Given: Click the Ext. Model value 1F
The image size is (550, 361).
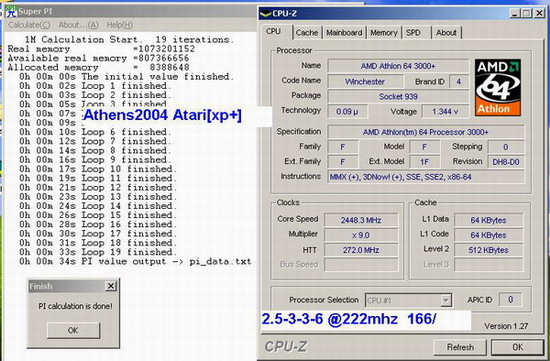Looking at the screenshot, I should click(x=424, y=162).
